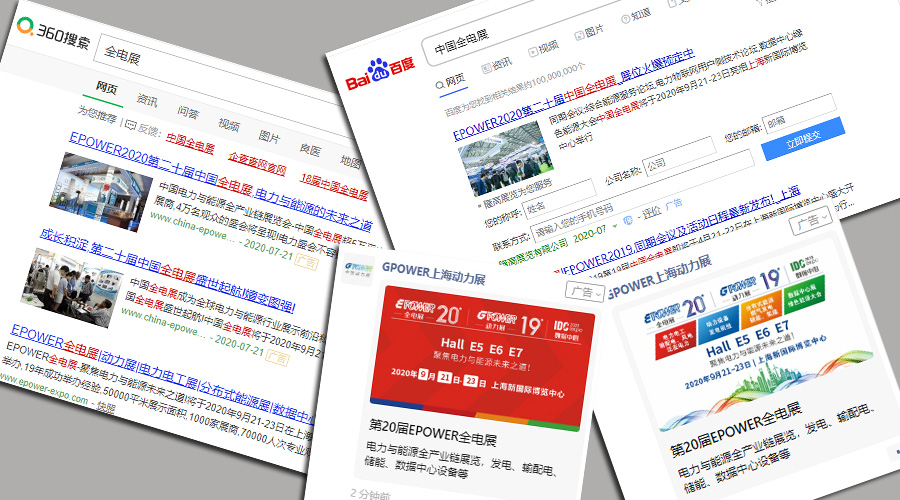
Task: Click suggested query 18届中国全电展
Action: [334, 187]
